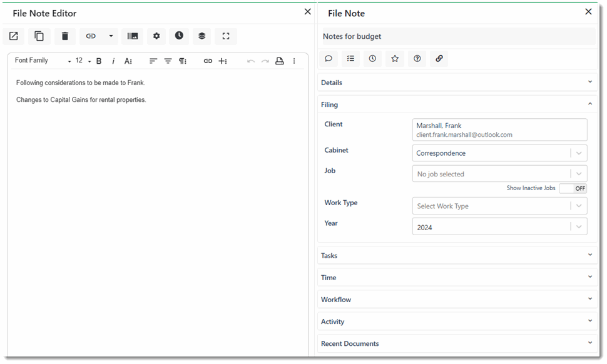Click the settings gear icon

click(156, 36)
